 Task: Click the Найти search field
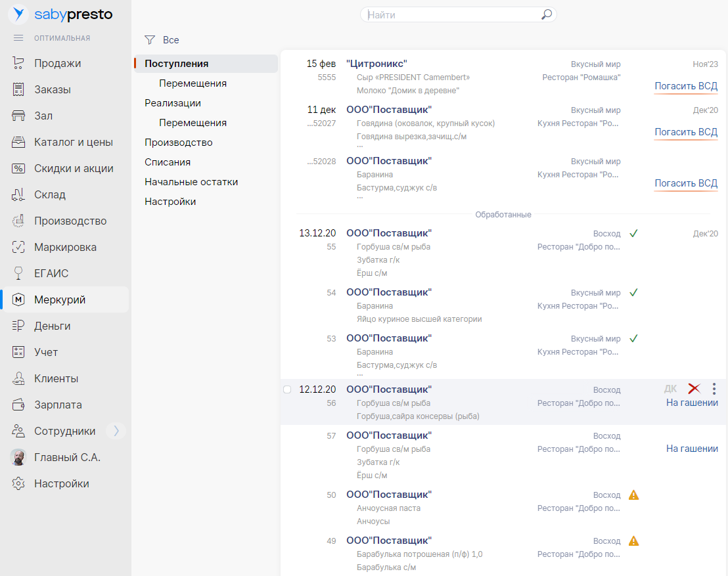point(453,14)
